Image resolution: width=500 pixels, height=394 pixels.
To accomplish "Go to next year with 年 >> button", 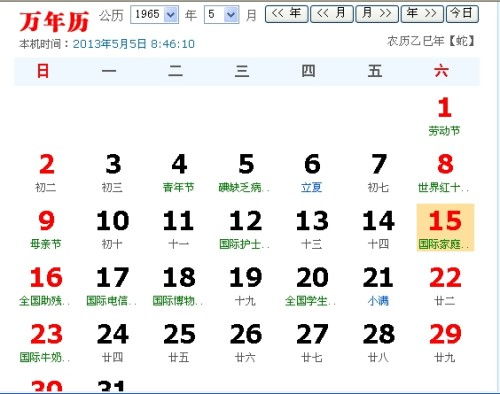I will [422, 14].
